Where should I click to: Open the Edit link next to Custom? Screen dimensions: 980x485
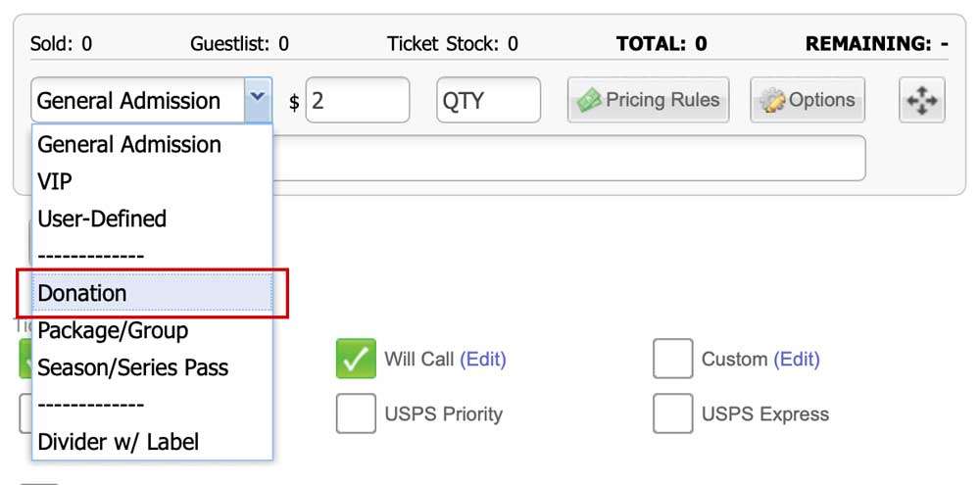(796, 359)
